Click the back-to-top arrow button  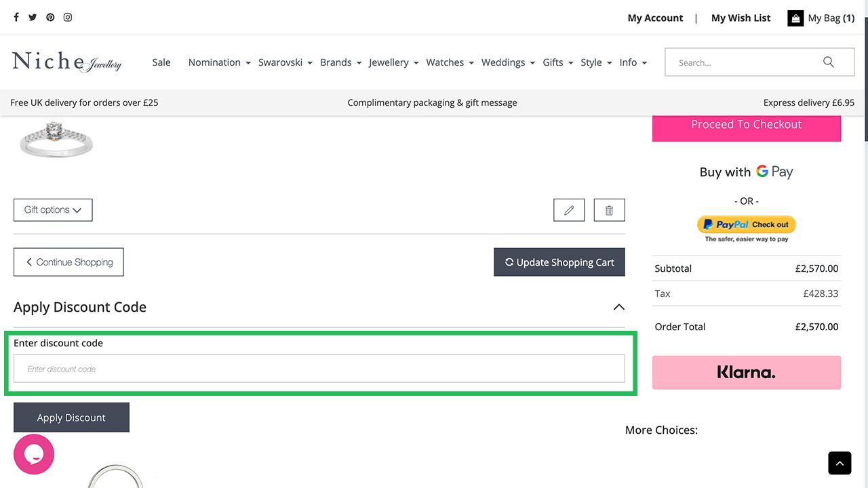pos(840,464)
